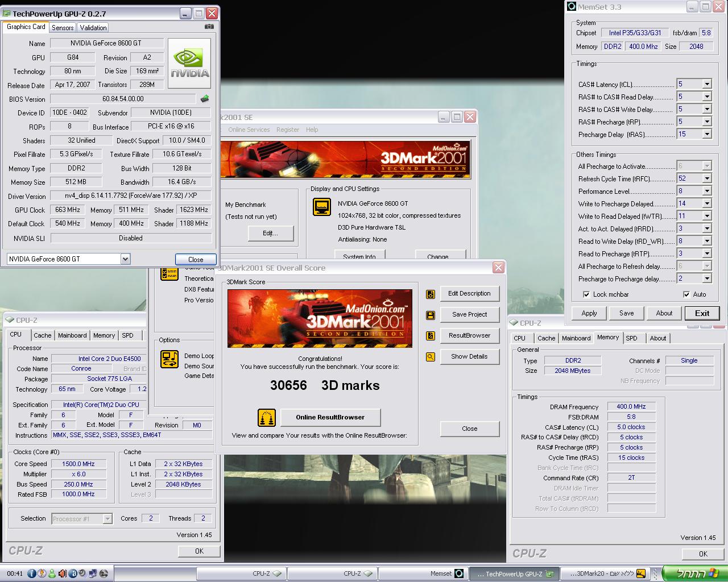The image size is (728, 582).
Task: Open the Precharge Delay (tRAS) dropdown
Action: (707, 134)
